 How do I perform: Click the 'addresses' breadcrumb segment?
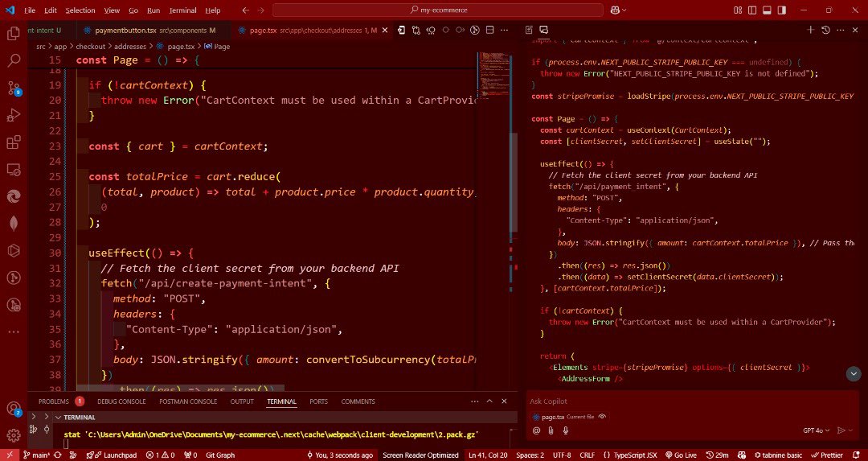point(130,47)
